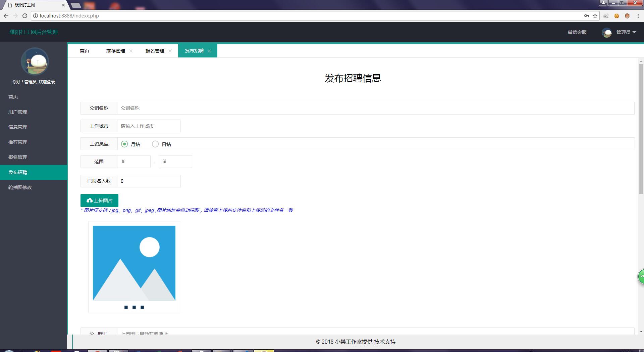Open 用户管理 in the sidebar
Screen dimensions: 644x352
18,112
